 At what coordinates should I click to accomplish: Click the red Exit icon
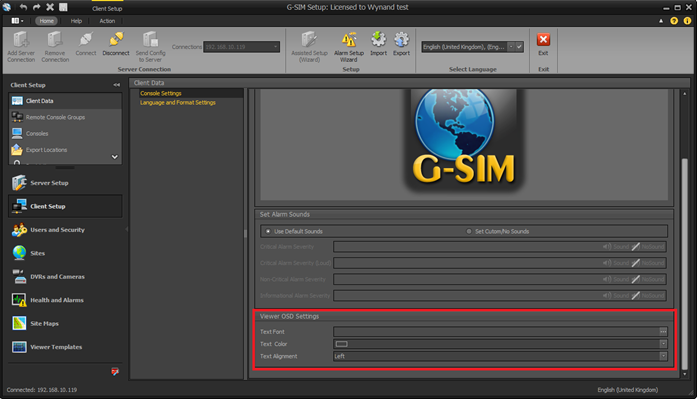[x=543, y=40]
